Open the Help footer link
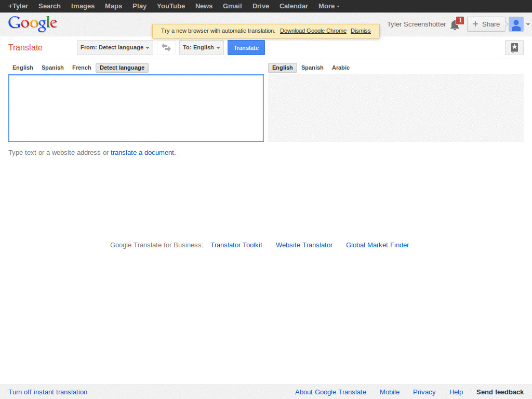Image resolution: width=532 pixels, height=399 pixels. point(456,392)
